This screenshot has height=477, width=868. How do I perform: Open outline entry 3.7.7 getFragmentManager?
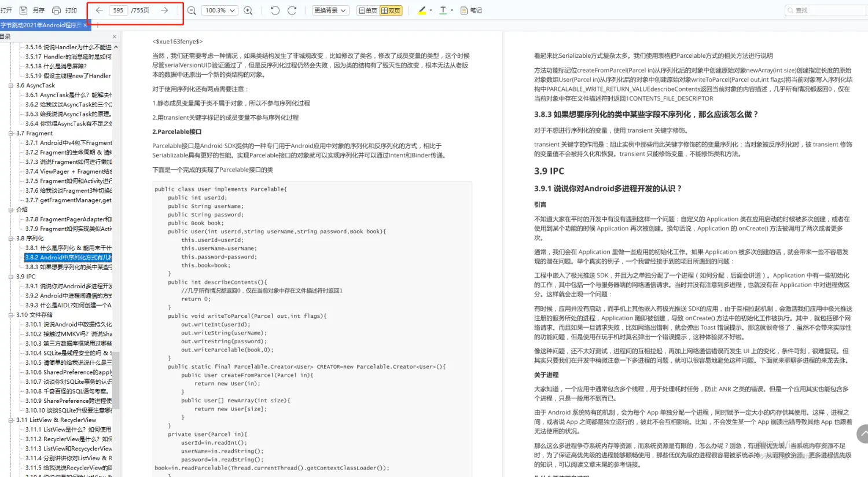(68, 200)
